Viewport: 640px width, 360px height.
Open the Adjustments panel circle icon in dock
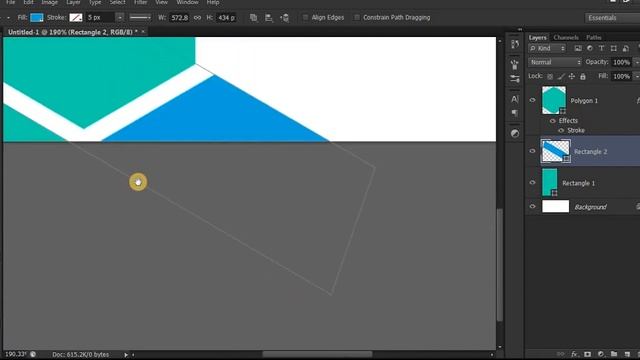(515, 133)
